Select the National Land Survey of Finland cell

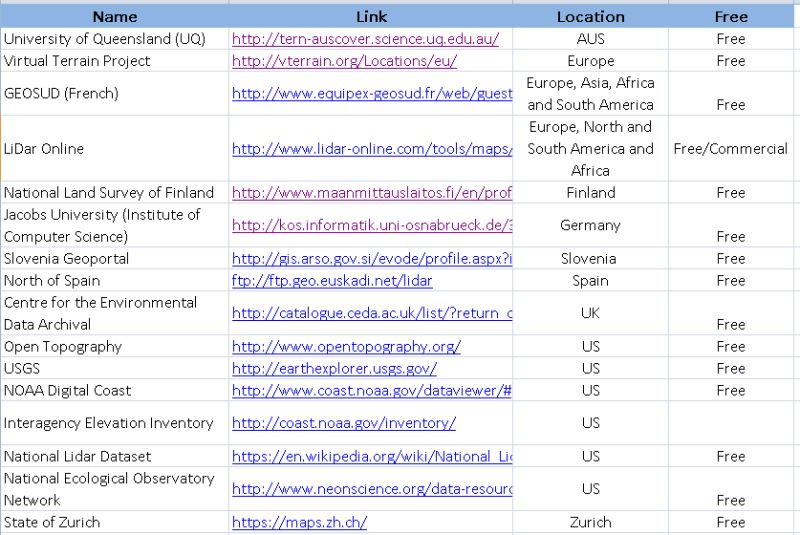tap(115, 192)
